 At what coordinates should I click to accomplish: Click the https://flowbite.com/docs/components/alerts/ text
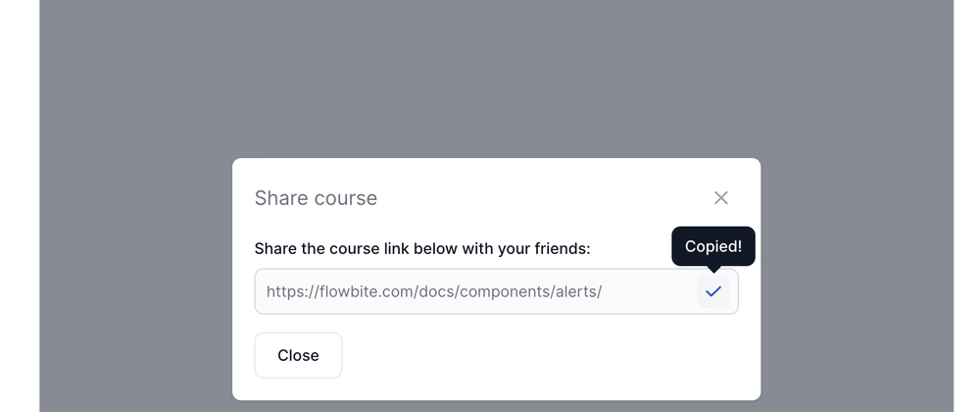(x=434, y=291)
